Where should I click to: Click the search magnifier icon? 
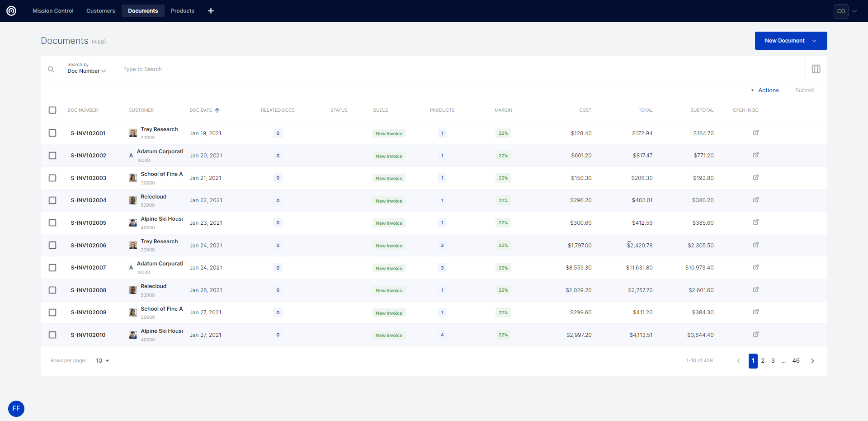tap(51, 69)
